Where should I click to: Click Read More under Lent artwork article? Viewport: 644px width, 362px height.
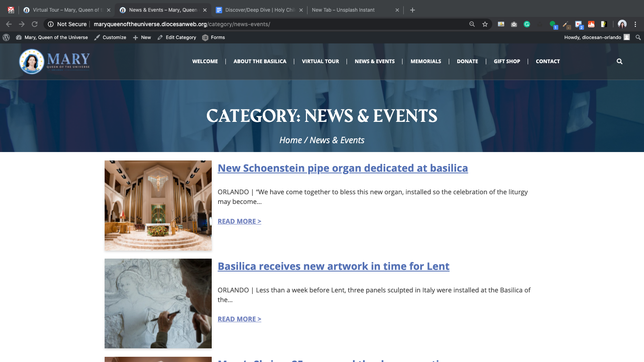(x=239, y=319)
